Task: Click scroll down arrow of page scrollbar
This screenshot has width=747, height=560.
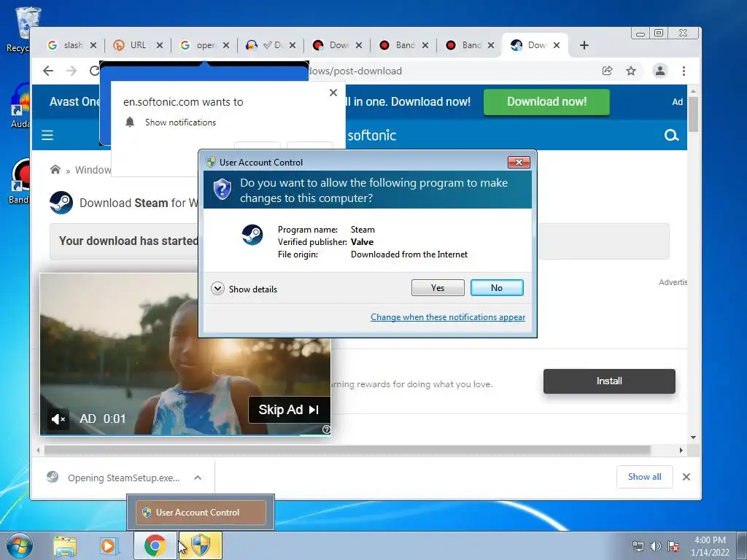Action: 693,437
